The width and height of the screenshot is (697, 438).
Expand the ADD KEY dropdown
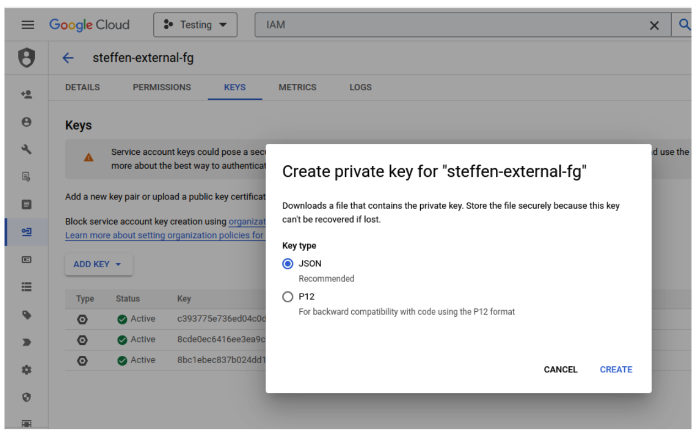click(98, 264)
